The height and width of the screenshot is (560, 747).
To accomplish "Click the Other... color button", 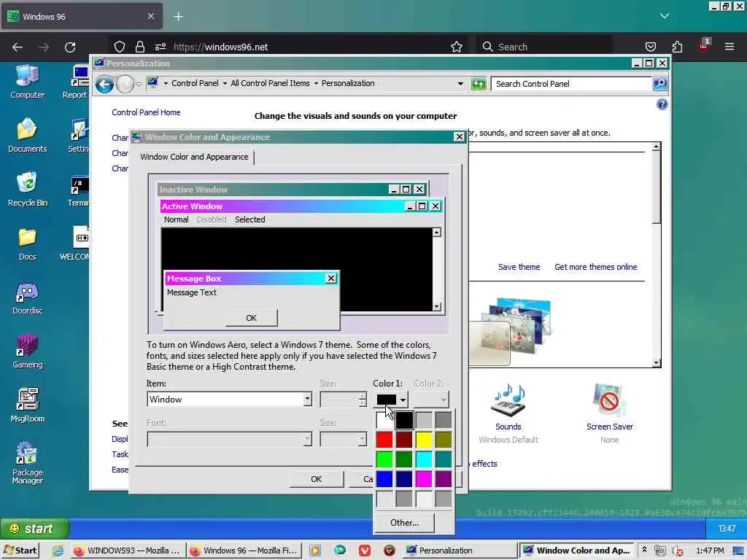I will click(404, 523).
